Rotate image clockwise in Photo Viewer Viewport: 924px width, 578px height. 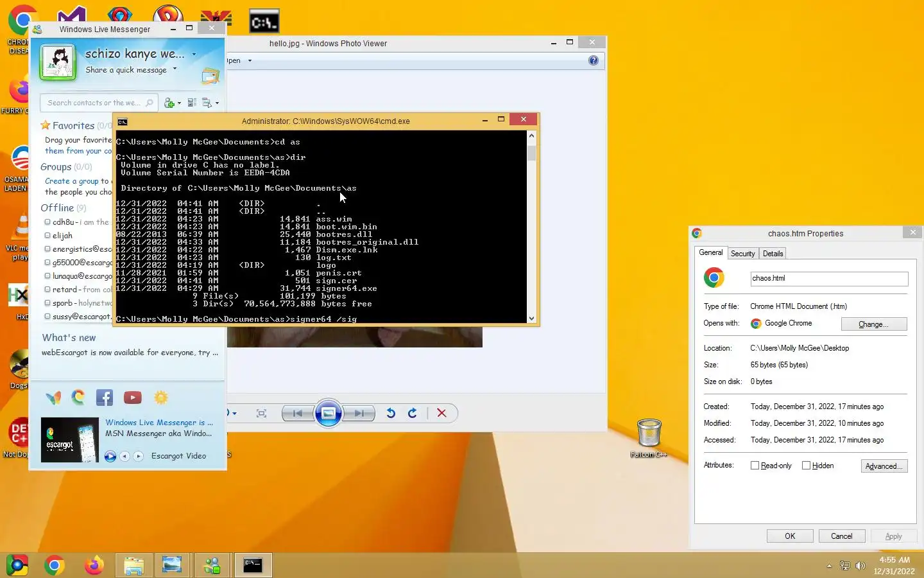click(x=413, y=413)
